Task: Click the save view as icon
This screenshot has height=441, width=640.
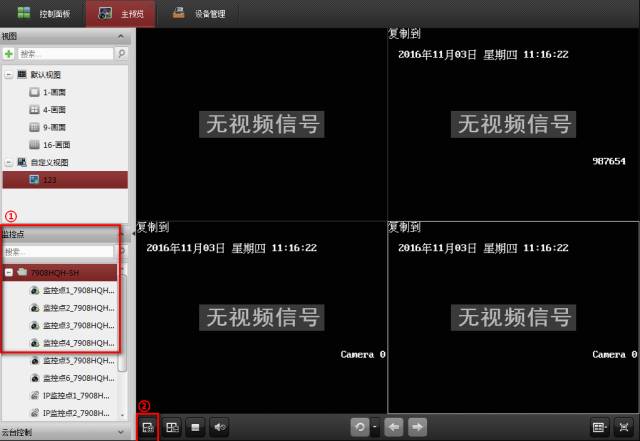Action: coord(172,427)
